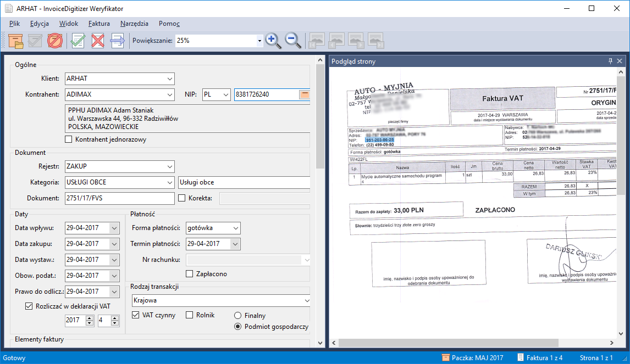Click the red prohibition reject icon
The image size is (630, 364).
click(55, 41)
